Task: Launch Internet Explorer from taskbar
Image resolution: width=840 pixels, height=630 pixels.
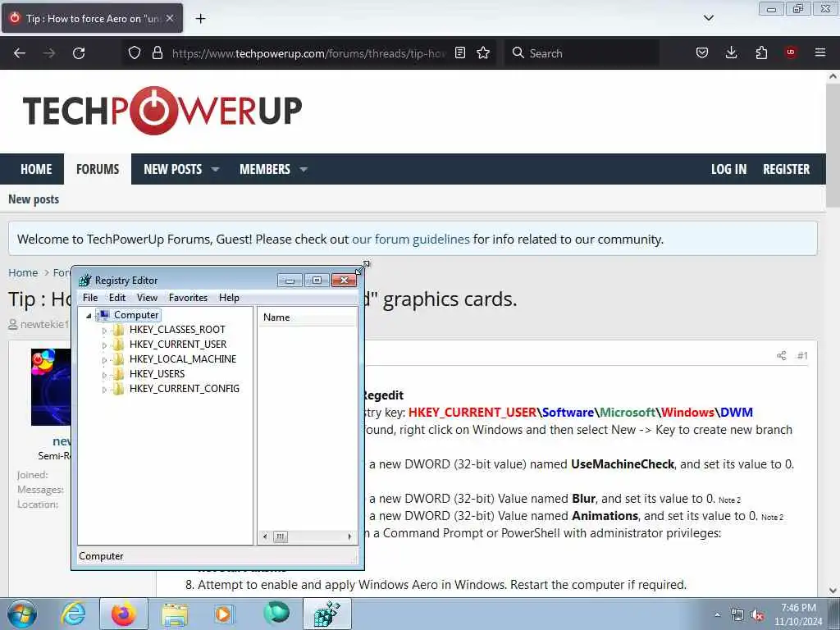Action: pos(73,614)
